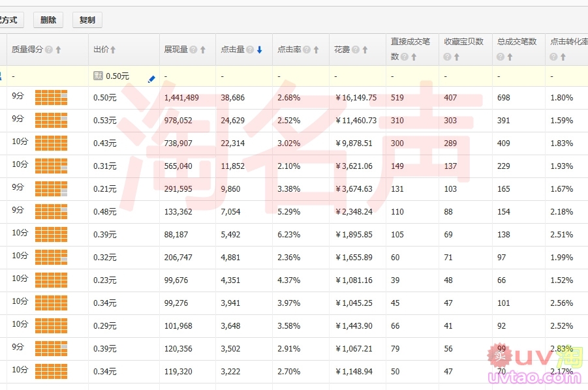Click the calculator icon beside 0.50元
The height and width of the screenshot is (390, 588).
click(x=98, y=76)
